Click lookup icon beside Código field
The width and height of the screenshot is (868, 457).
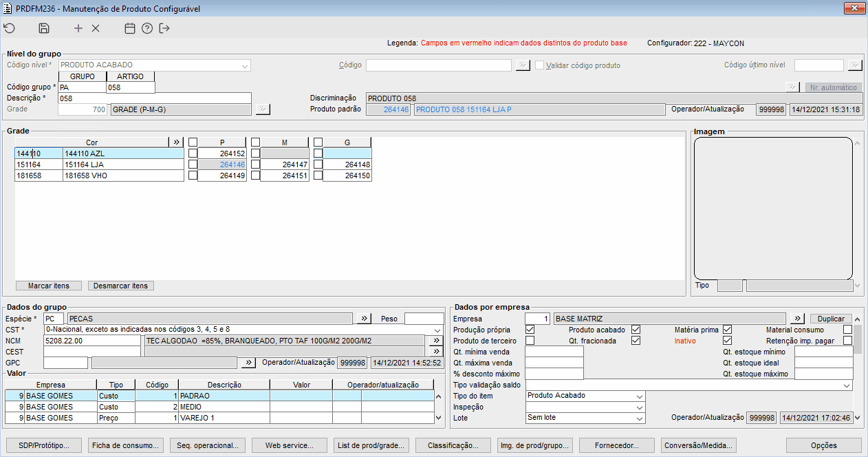(x=523, y=65)
